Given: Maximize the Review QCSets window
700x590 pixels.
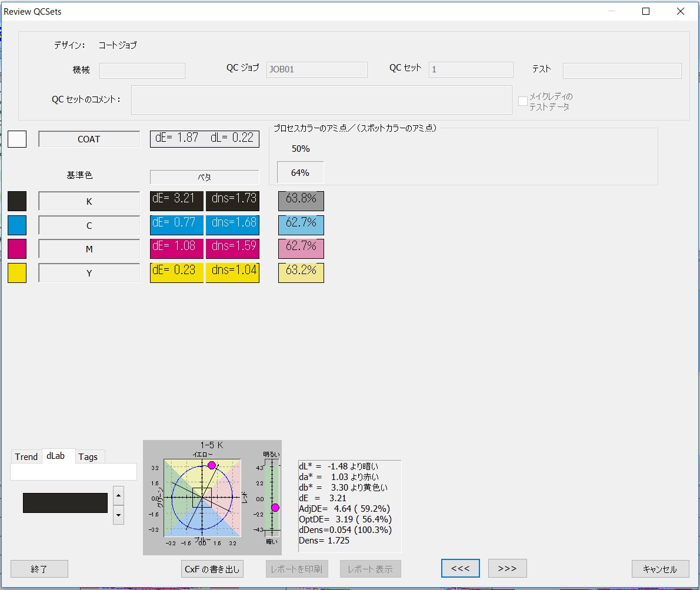Looking at the screenshot, I should [645, 11].
